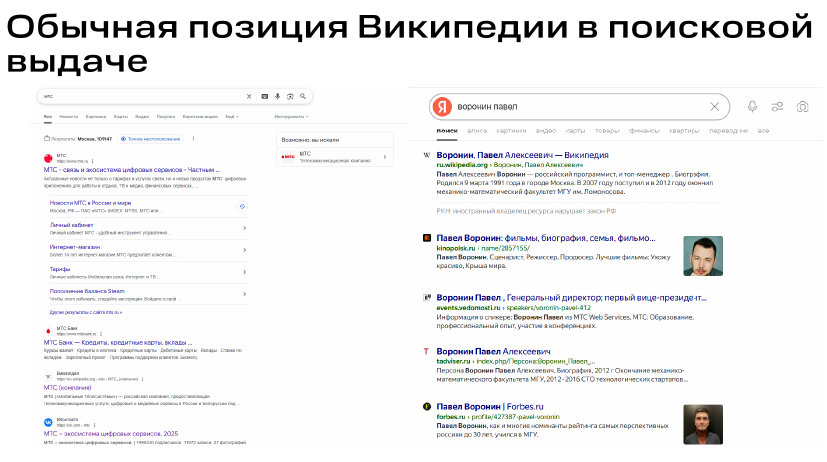Screen dimensions: 827x462
Task: Click Точное местоположение button
Action: (x=150, y=139)
